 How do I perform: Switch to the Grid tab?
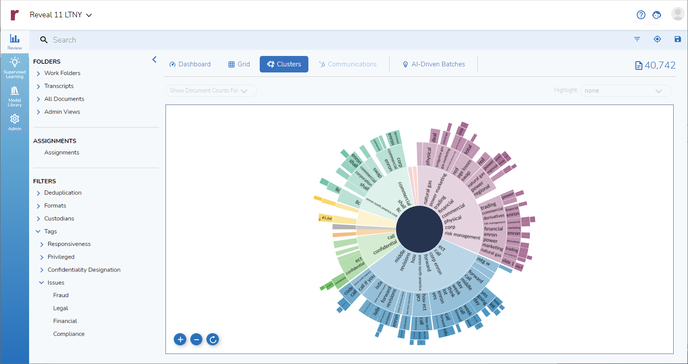pos(239,64)
